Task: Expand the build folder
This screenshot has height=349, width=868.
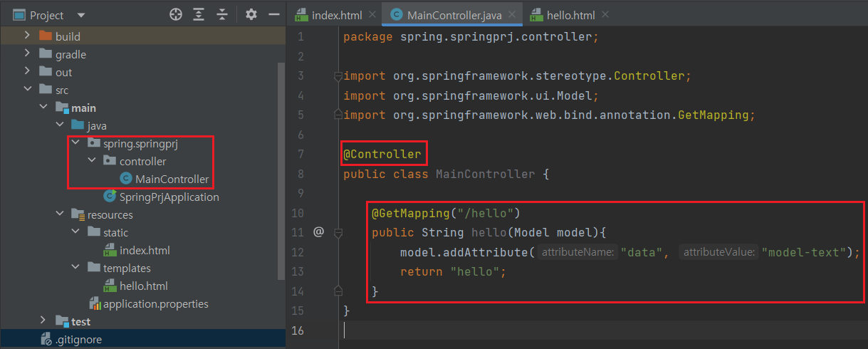Action: coord(28,36)
